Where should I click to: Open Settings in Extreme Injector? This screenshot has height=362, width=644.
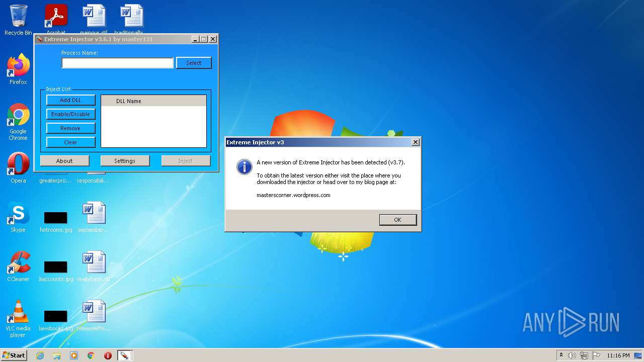(x=125, y=161)
